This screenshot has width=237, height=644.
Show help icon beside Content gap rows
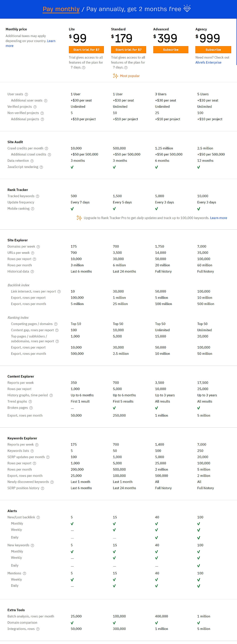click(57, 331)
